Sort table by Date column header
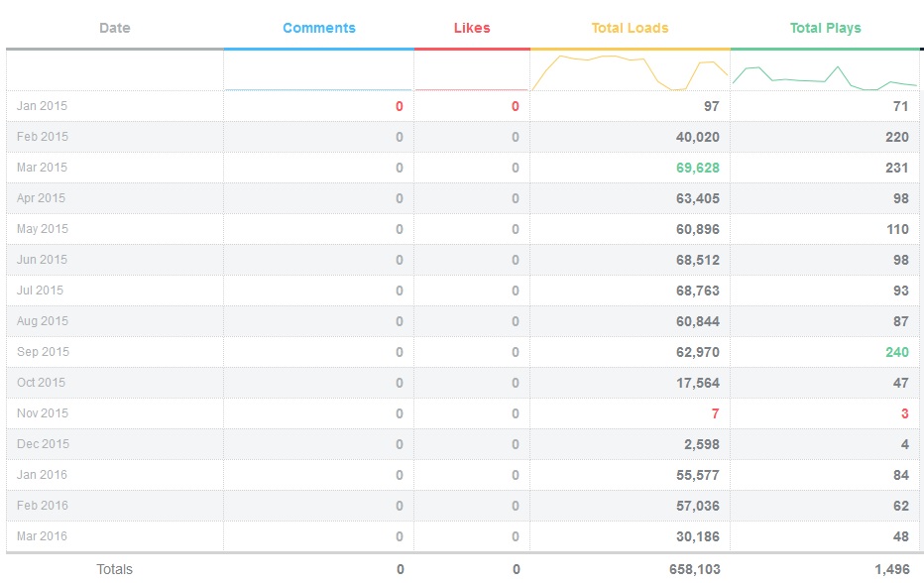Viewport: 924px width, 583px height. click(x=115, y=28)
